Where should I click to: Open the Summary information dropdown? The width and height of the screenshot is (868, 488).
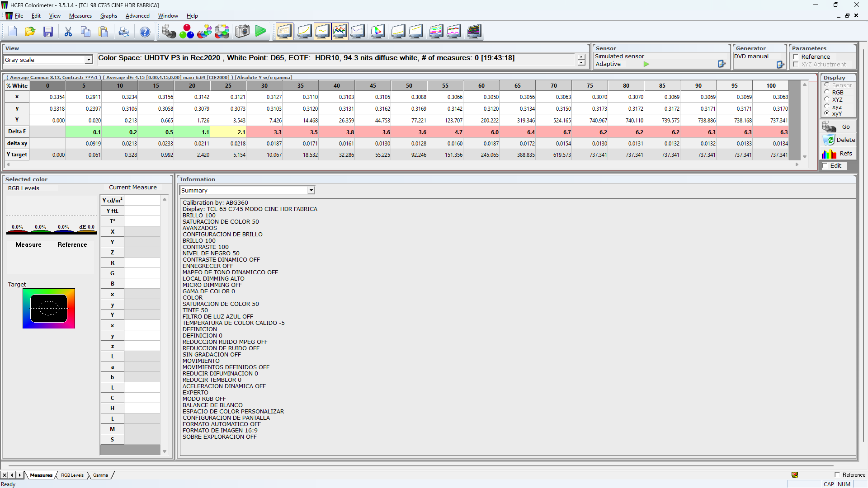pyautogui.click(x=311, y=190)
